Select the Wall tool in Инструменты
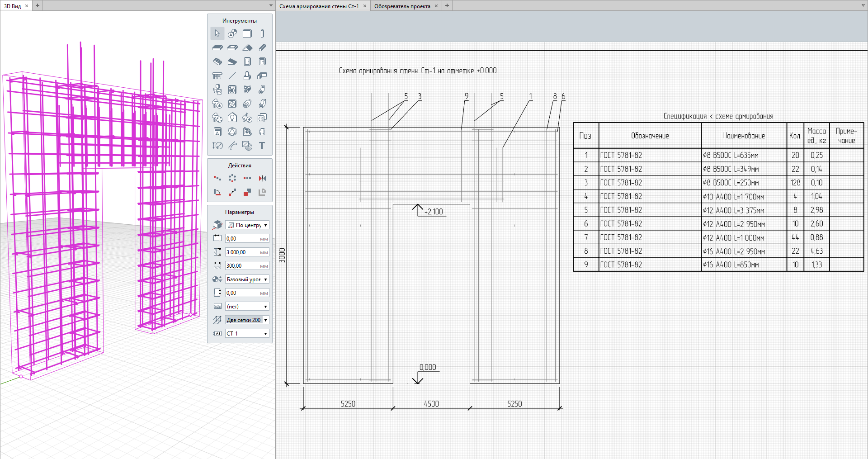 pos(247,33)
